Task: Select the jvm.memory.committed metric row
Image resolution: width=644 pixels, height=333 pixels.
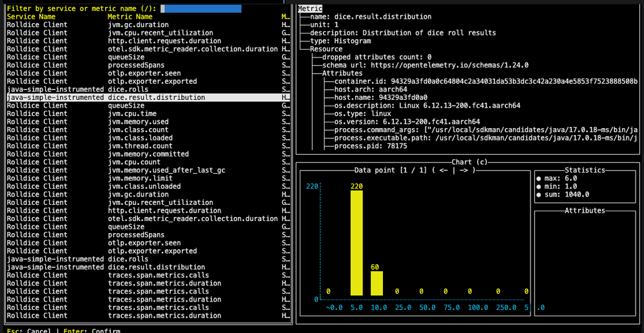Action: point(148,154)
